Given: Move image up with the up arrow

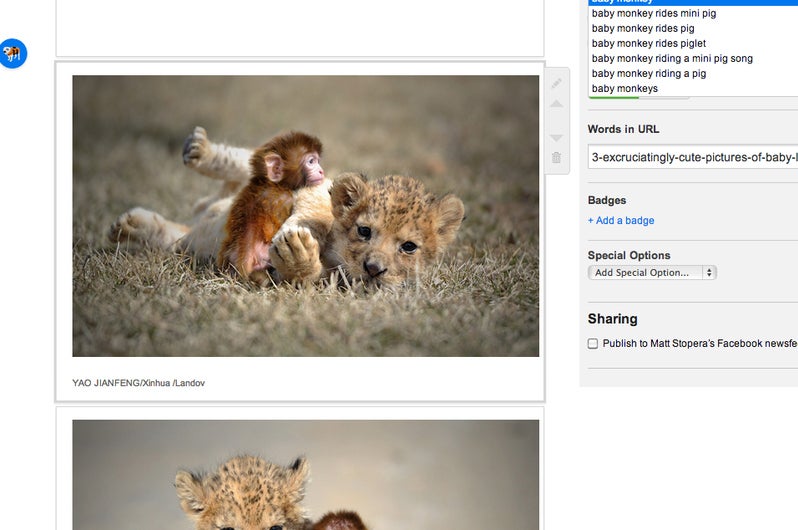Looking at the screenshot, I should pyautogui.click(x=557, y=104).
